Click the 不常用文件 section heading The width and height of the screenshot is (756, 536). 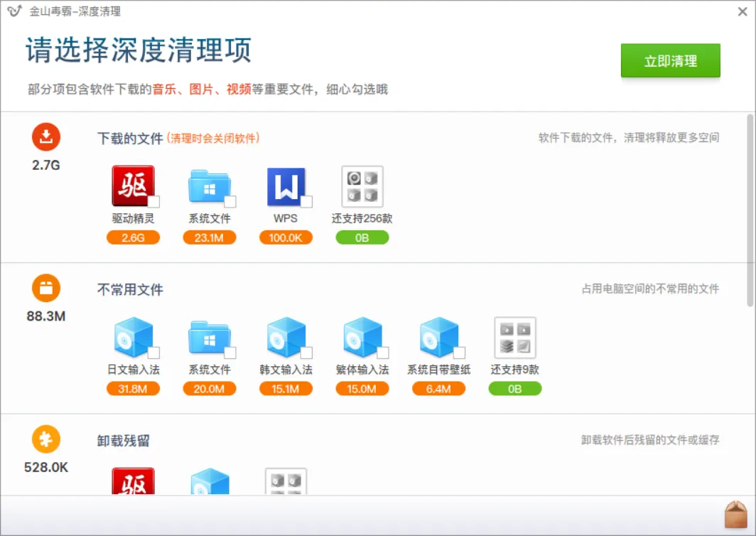130,289
